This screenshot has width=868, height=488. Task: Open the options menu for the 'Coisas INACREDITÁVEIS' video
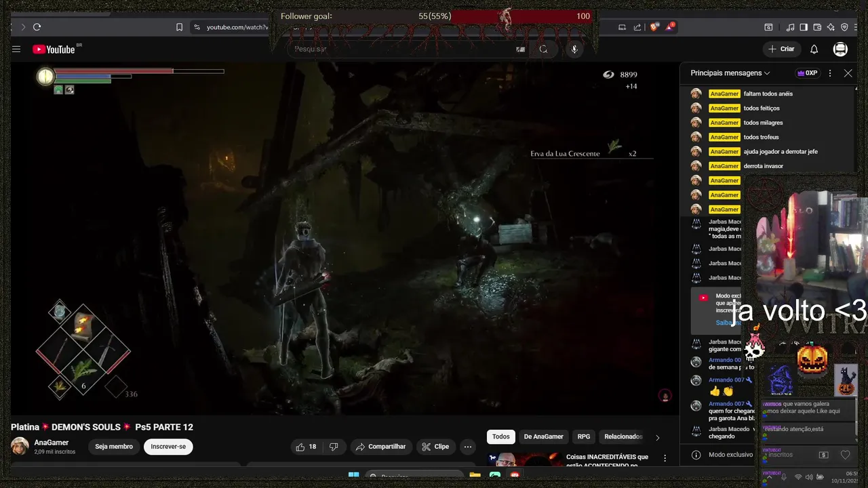(665, 458)
